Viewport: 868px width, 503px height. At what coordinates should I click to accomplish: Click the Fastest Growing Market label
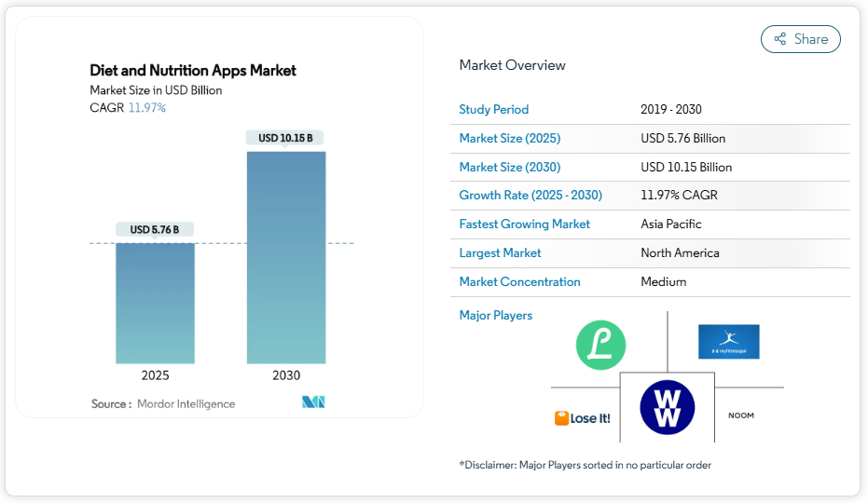(x=524, y=224)
